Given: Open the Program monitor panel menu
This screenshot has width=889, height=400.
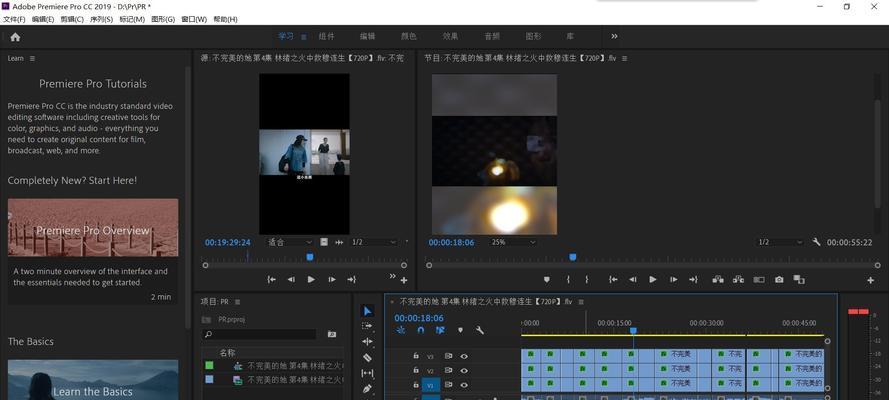Looking at the screenshot, I should click(x=624, y=58).
